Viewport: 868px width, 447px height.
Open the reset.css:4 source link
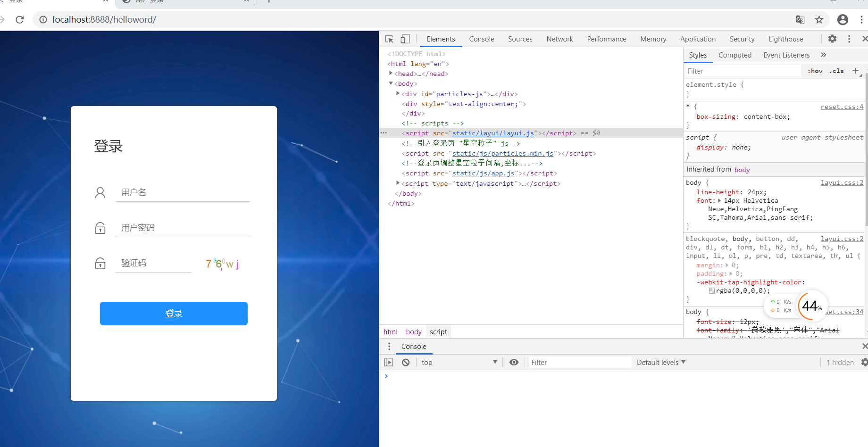[842, 107]
